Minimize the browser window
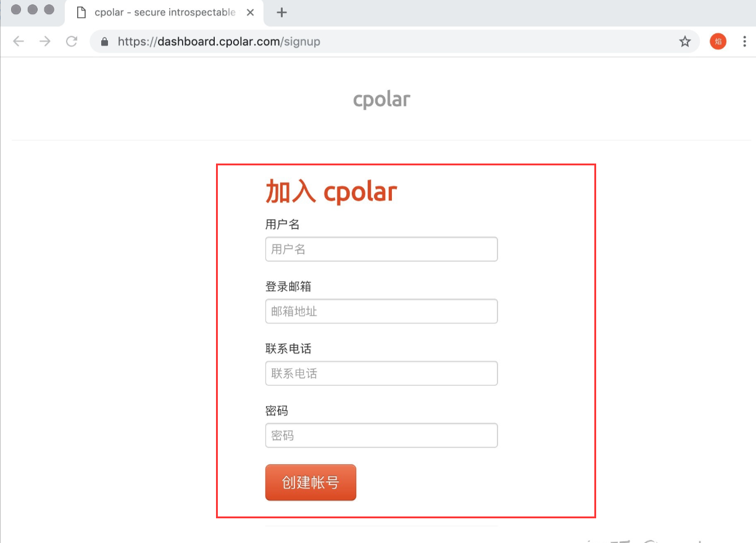This screenshot has height=543, width=756. pyautogui.click(x=33, y=9)
